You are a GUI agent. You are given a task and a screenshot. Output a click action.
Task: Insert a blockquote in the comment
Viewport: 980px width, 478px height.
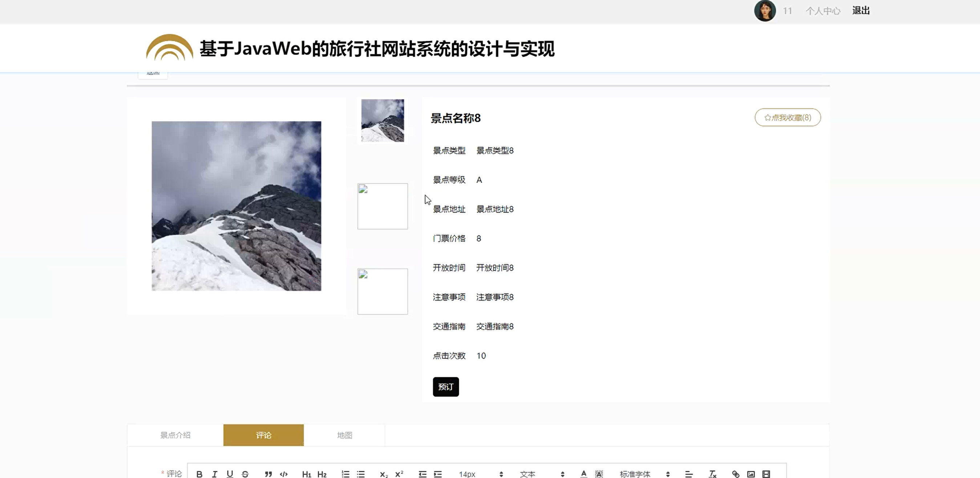(268, 474)
